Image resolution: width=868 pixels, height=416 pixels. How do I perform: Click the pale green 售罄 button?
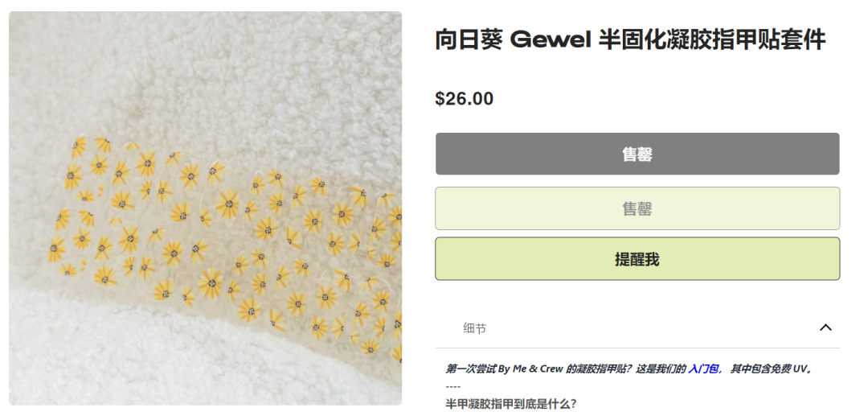coord(637,208)
